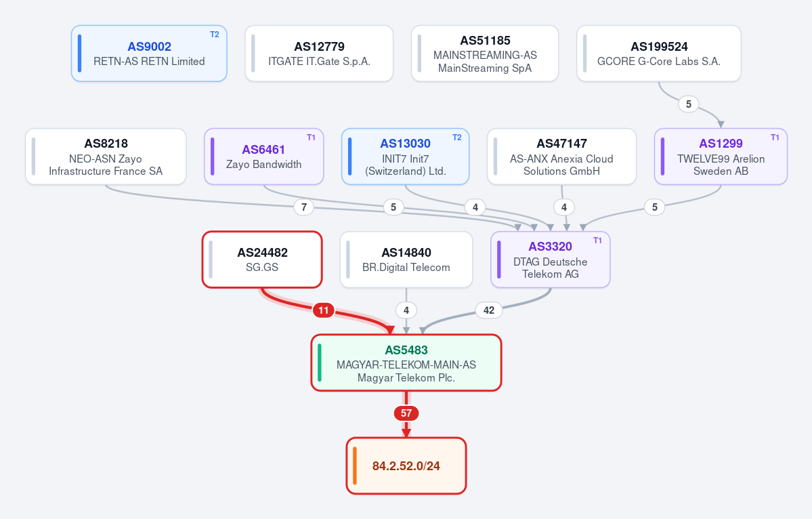Click the AS47147 Anexia Cloud Solutions node
This screenshot has width=812, height=519.
tap(561, 157)
